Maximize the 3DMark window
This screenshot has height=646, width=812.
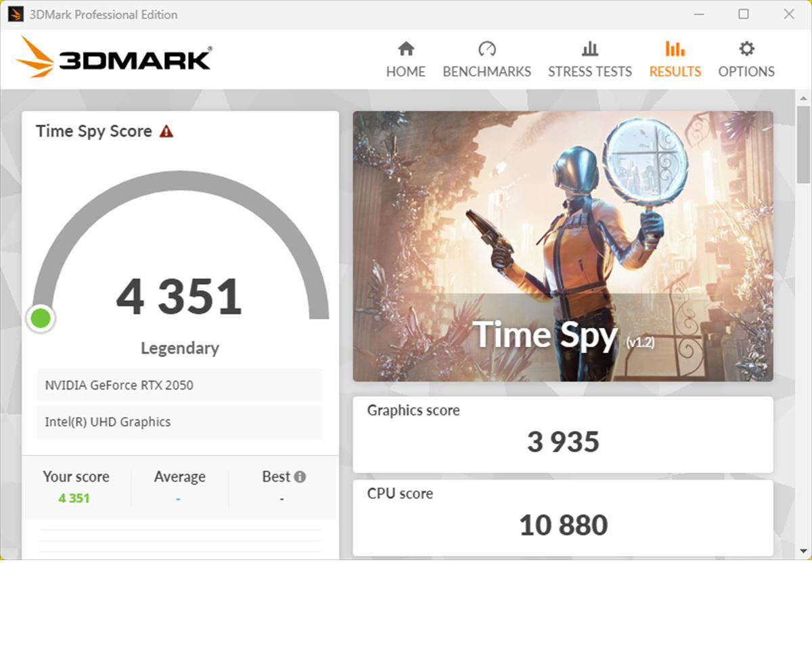coord(744,14)
